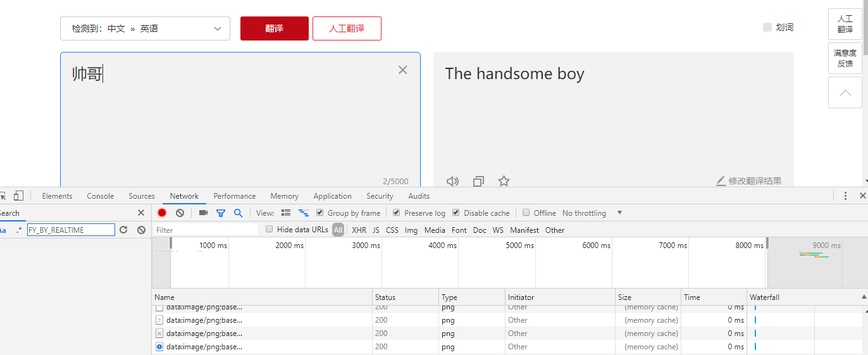Sort by the Status column header
868x355 pixels.
pyautogui.click(x=406, y=297)
